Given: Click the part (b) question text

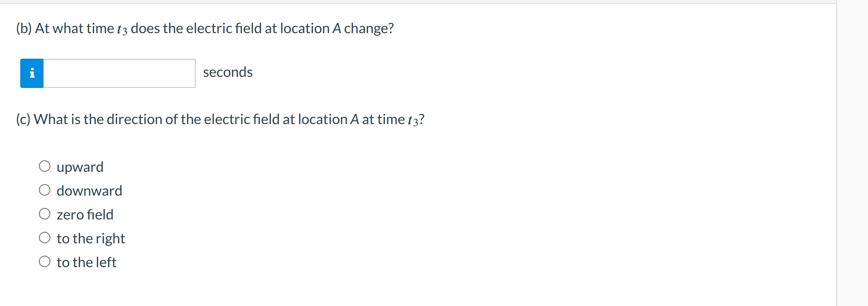Looking at the screenshot, I should (204, 28).
